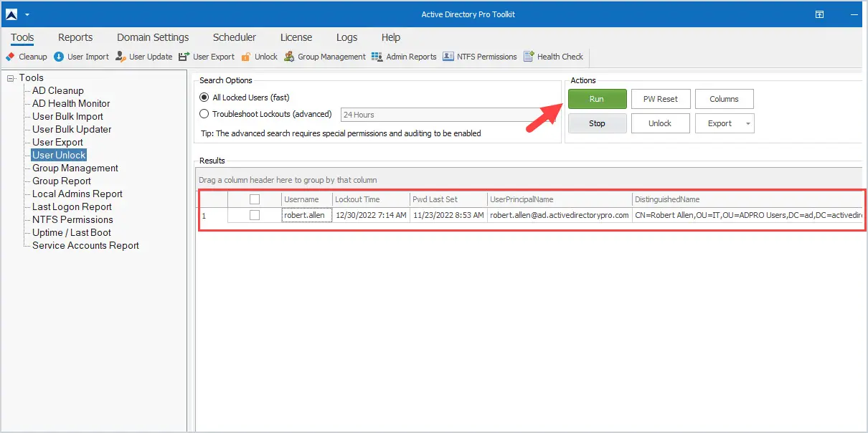Click the group-by panel 'Drag a column header' area
Image resolution: width=868 pixels, height=433 pixels.
(529, 180)
